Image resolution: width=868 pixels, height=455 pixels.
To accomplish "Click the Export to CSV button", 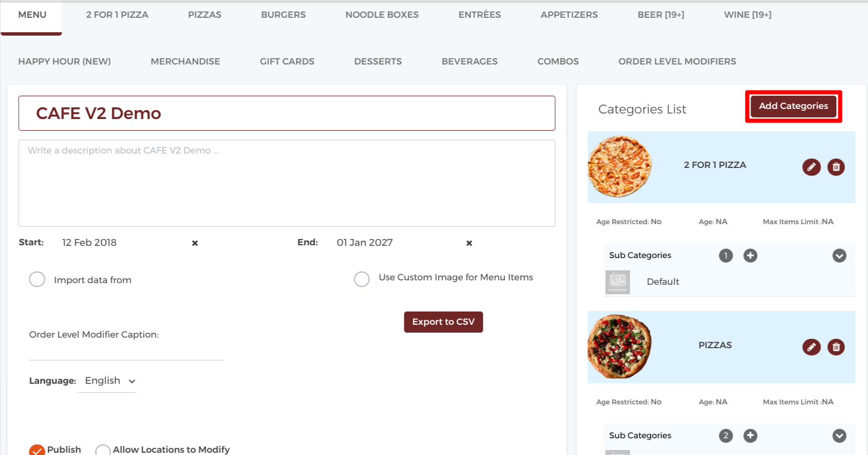I will (x=443, y=322).
